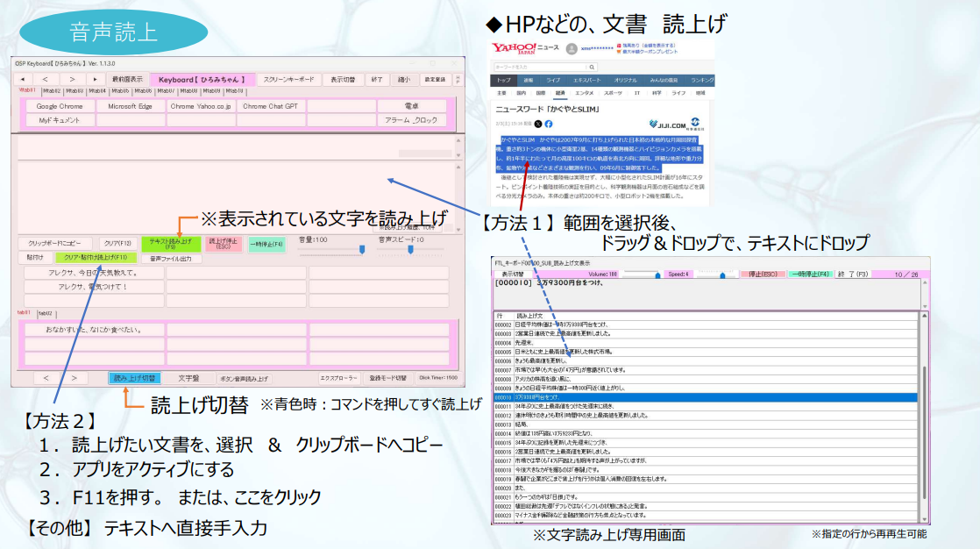Viewport: 980px width, 549px height.
Task: Open the Myドキュメント shortcut
Action: coord(60,120)
